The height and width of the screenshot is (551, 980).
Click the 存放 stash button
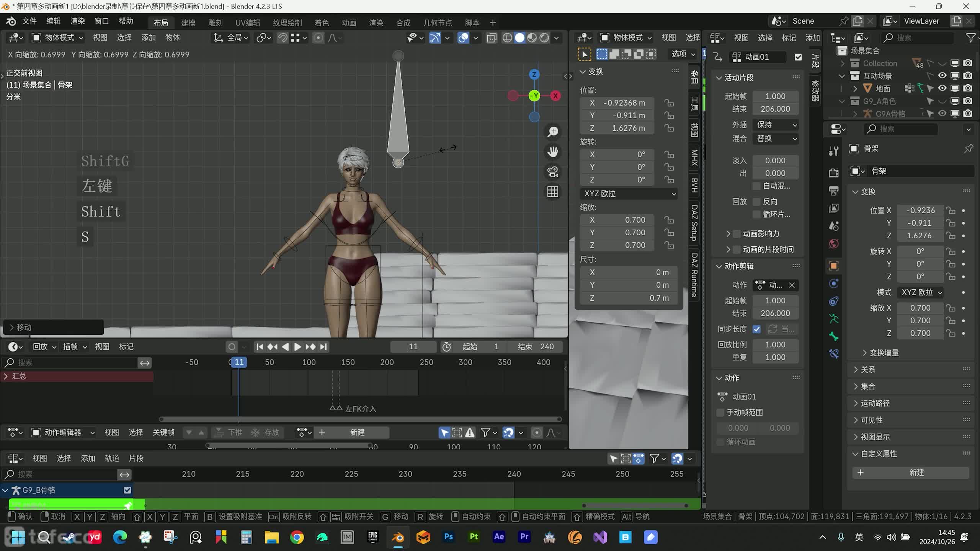pos(265,432)
